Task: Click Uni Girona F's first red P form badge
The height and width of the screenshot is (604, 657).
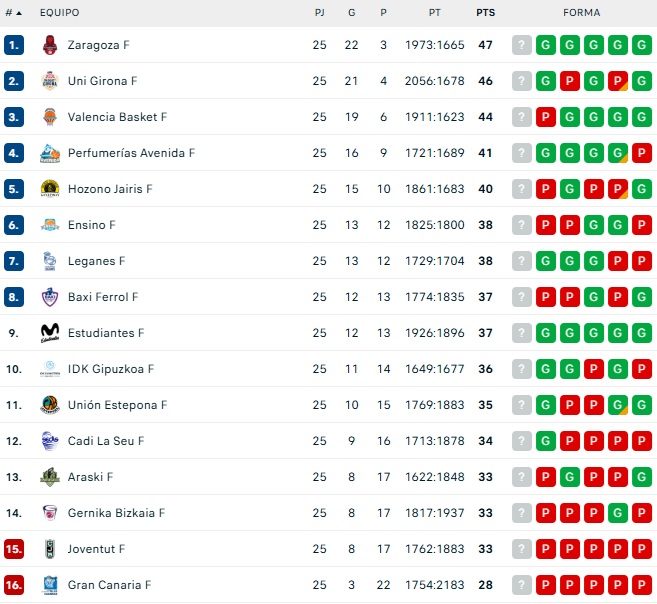Action: click(569, 81)
